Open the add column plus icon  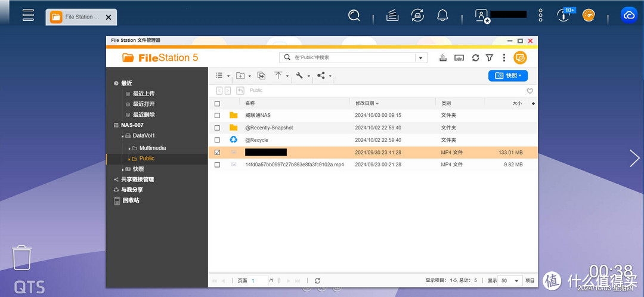[x=534, y=104]
